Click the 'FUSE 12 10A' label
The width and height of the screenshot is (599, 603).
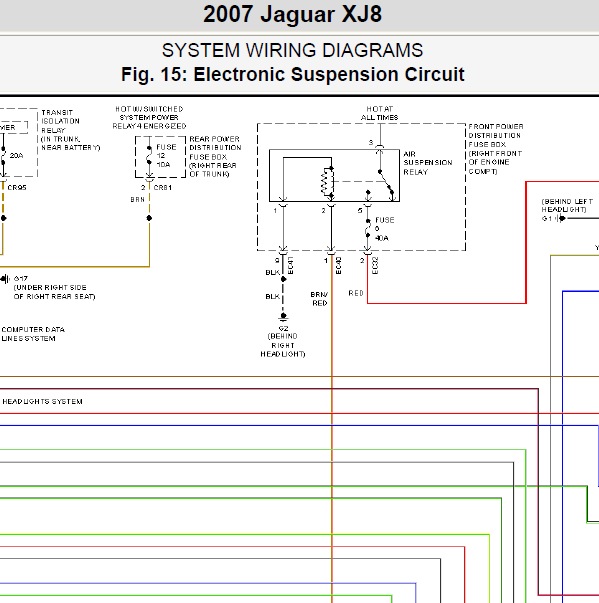[x=166, y=156]
